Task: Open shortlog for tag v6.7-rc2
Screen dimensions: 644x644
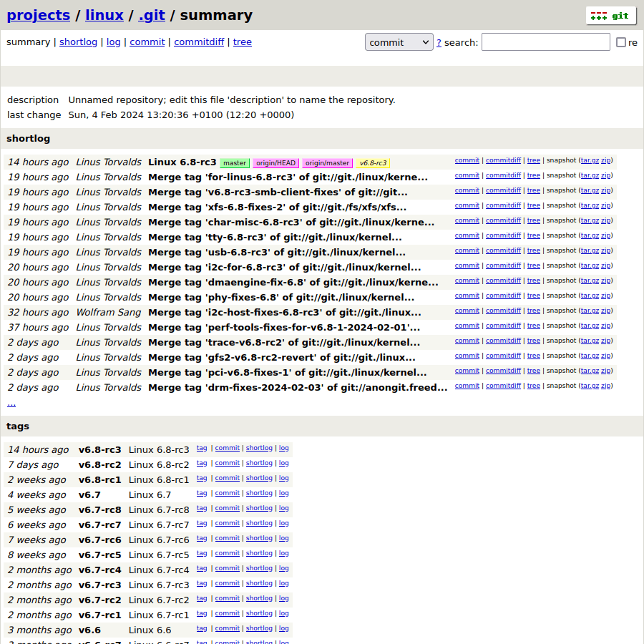Action: tap(259, 598)
